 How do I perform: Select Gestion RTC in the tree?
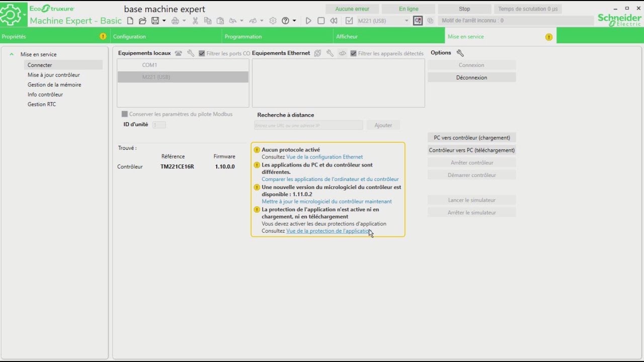tap(42, 104)
